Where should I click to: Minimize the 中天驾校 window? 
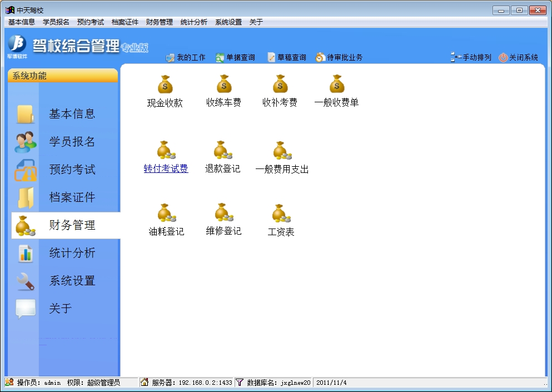coord(501,10)
